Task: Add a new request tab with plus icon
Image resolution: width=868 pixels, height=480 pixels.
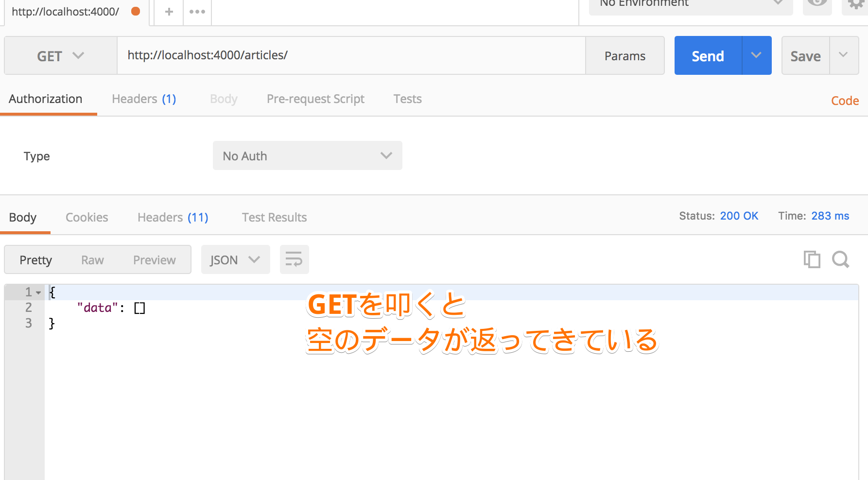Action: [x=169, y=12]
